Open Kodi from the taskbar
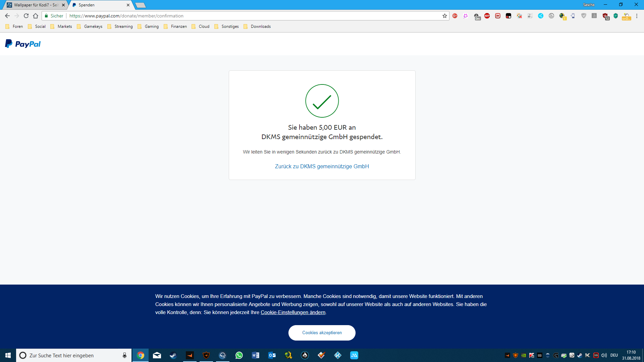 (x=338, y=355)
